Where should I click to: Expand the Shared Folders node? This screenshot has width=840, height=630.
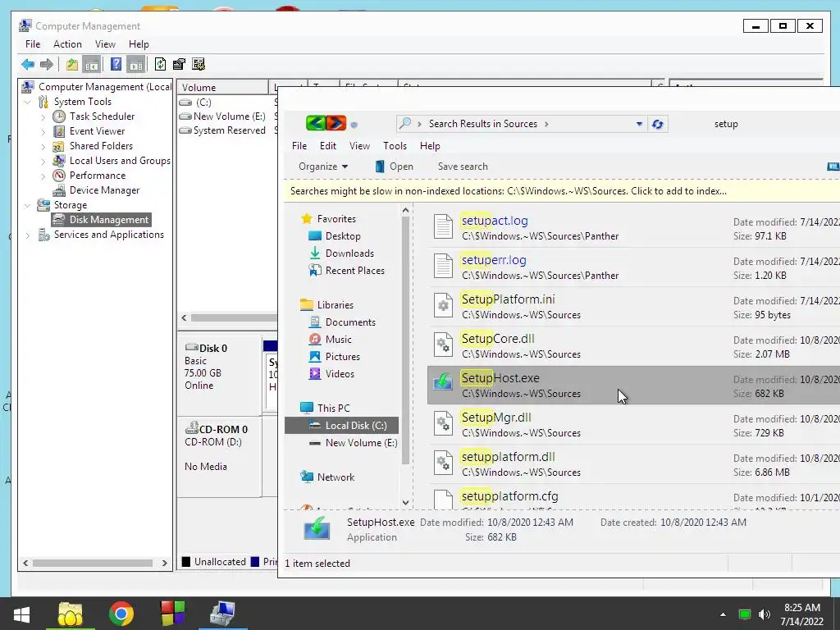tap(43, 146)
